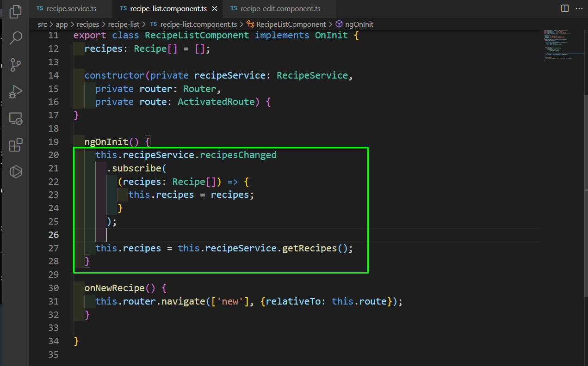Open the Search view in the activity bar

16,38
